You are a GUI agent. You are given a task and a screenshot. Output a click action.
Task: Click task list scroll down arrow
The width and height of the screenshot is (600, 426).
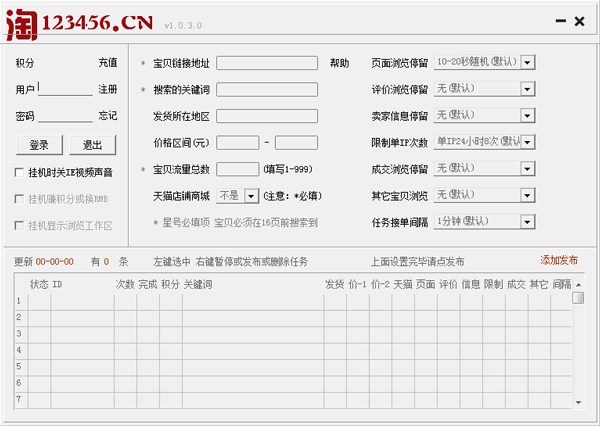point(579,403)
